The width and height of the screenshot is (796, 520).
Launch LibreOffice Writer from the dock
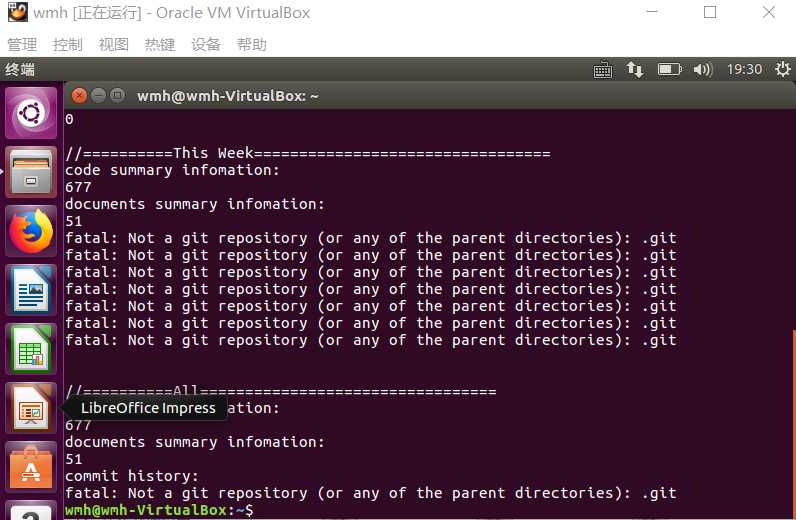[x=31, y=290]
